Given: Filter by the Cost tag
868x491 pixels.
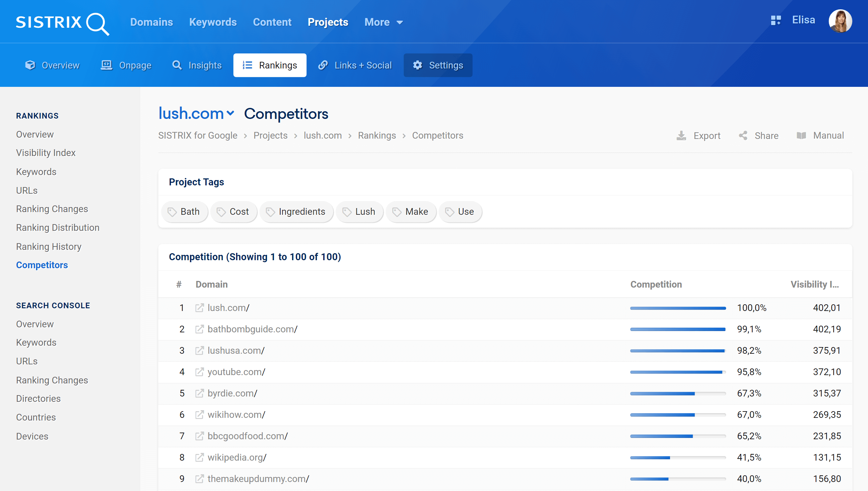Looking at the screenshot, I should pos(234,212).
